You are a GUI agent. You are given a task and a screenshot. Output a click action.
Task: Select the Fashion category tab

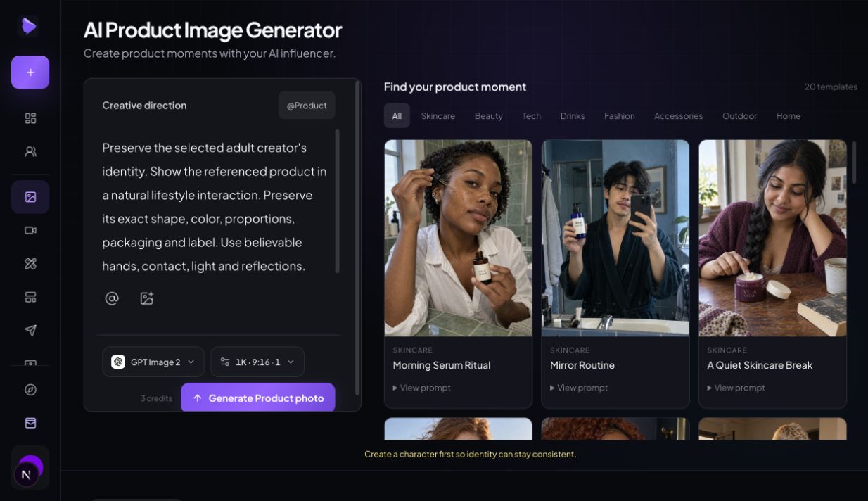[x=620, y=116]
